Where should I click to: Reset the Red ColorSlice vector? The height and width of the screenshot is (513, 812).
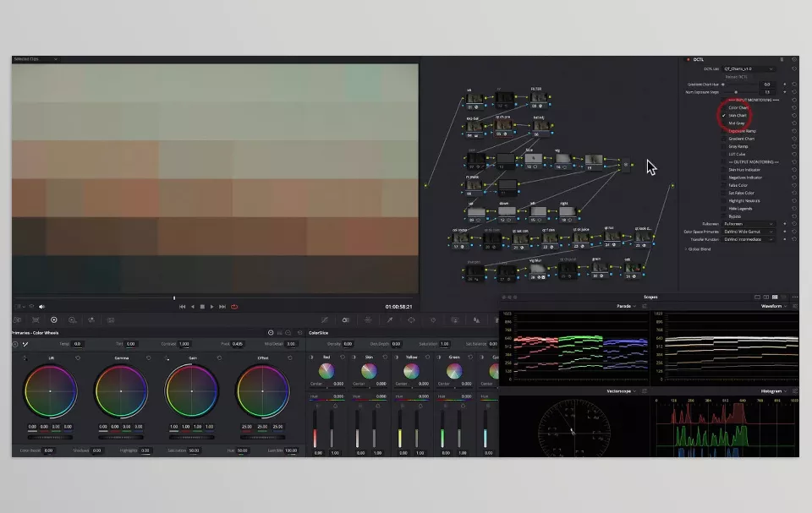[343, 357]
